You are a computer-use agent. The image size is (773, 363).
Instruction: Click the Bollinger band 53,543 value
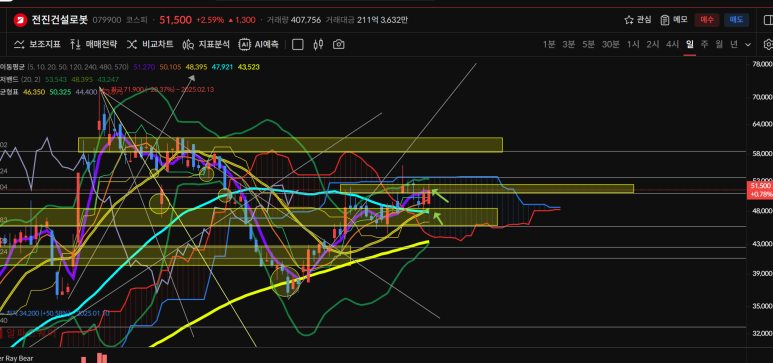pyautogui.click(x=56, y=79)
